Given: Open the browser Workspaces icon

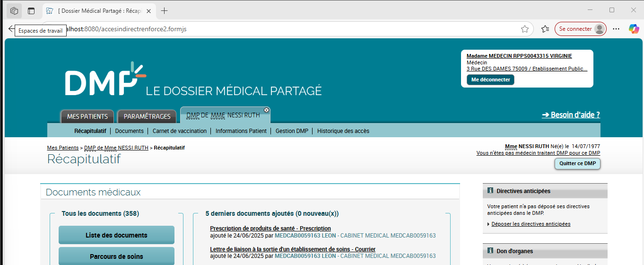Looking at the screenshot, I should (14, 10).
